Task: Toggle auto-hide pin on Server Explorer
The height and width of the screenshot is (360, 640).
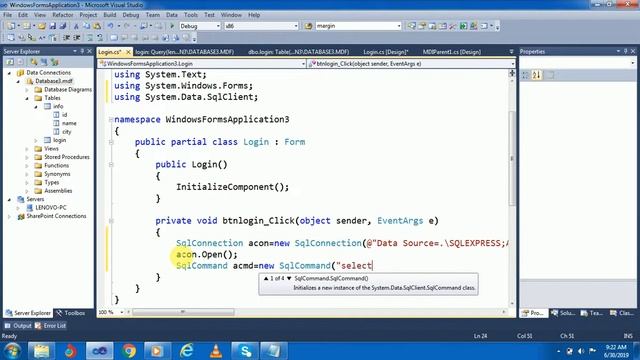Action: tap(82, 51)
